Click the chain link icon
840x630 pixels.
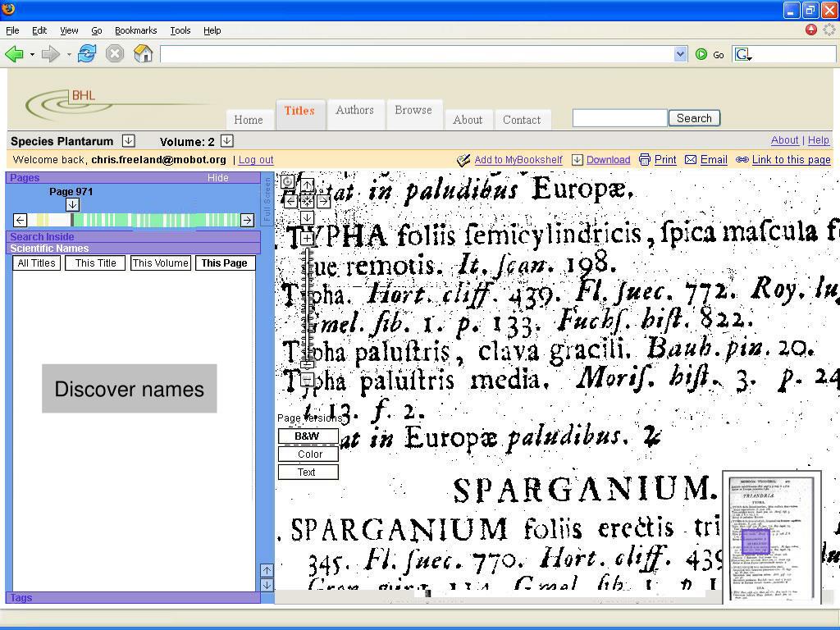click(742, 160)
